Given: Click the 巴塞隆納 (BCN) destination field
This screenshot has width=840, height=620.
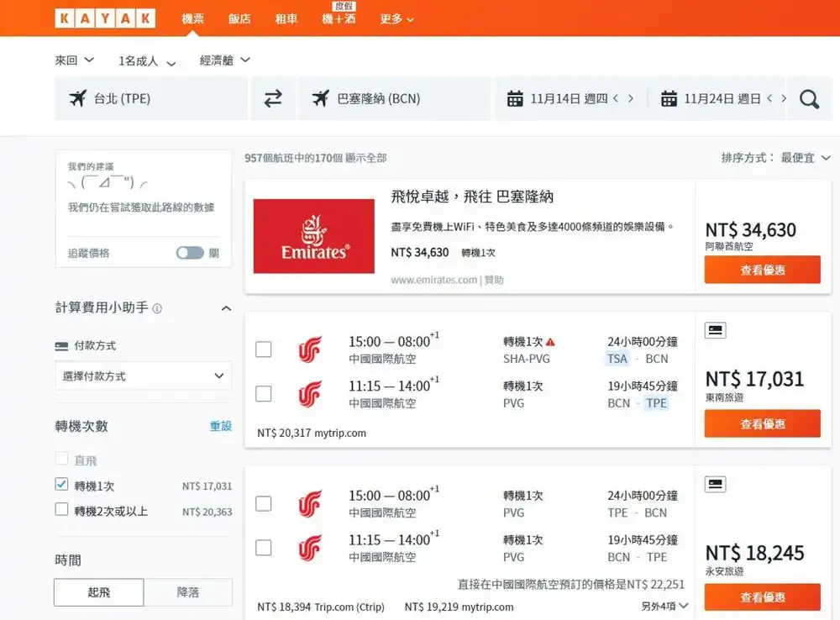Looking at the screenshot, I should tap(394, 98).
